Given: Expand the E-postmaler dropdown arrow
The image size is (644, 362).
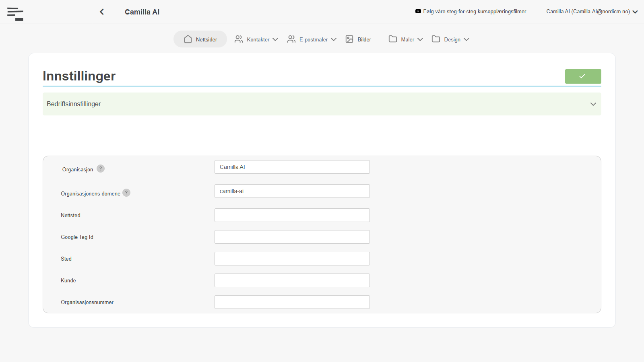Looking at the screenshot, I should [334, 39].
